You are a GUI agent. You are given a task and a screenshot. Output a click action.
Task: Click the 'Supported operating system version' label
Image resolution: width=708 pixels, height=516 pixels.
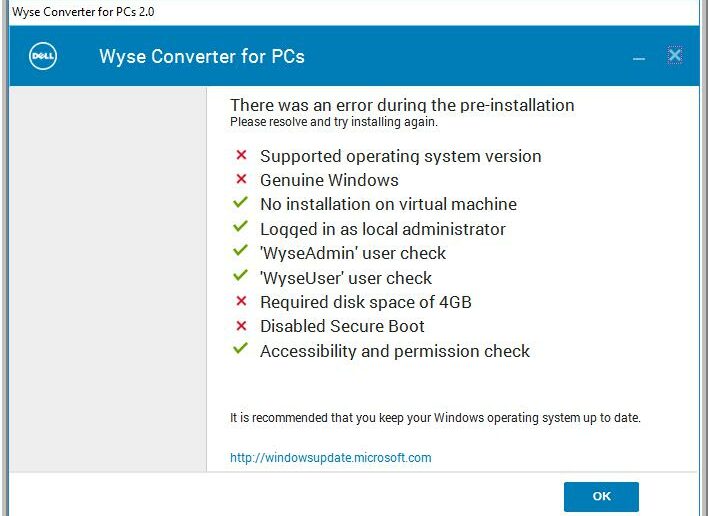(x=401, y=156)
